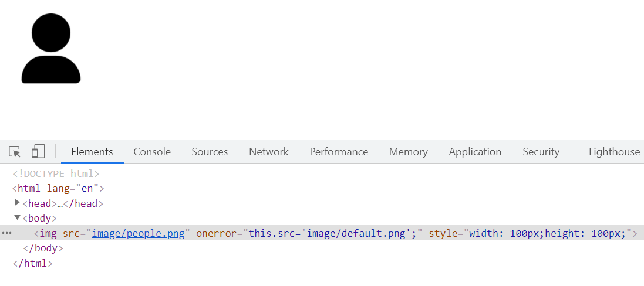Open the Console tab
Screen dimensions: 644x286
click(x=152, y=152)
